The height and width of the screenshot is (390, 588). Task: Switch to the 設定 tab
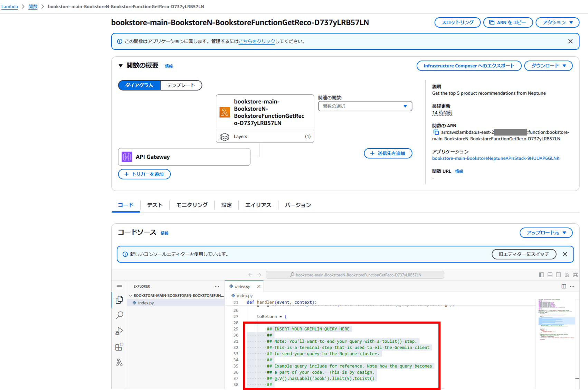click(x=227, y=205)
